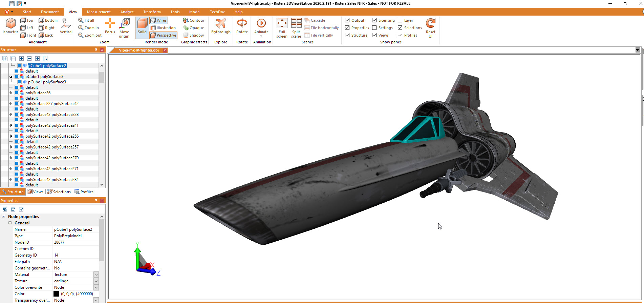The height and width of the screenshot is (303, 644).
Task: Toggle the Views pane checkbox
Action: coord(374,35)
